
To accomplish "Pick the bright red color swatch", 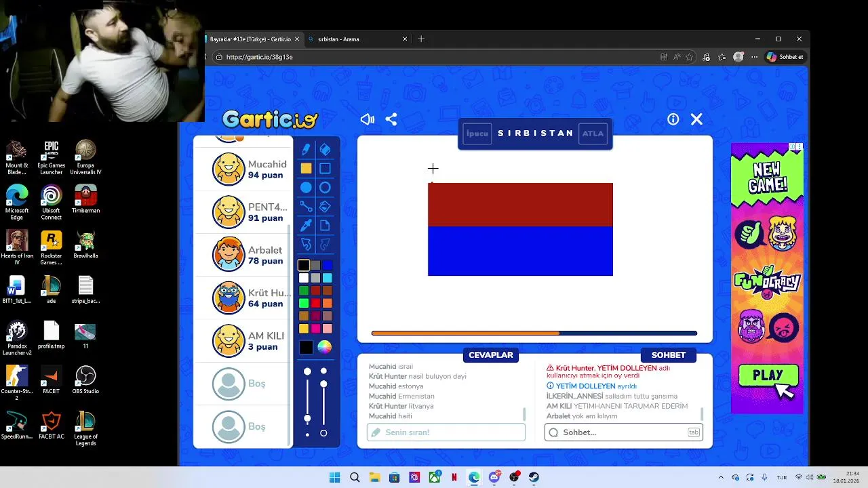I will (315, 303).
